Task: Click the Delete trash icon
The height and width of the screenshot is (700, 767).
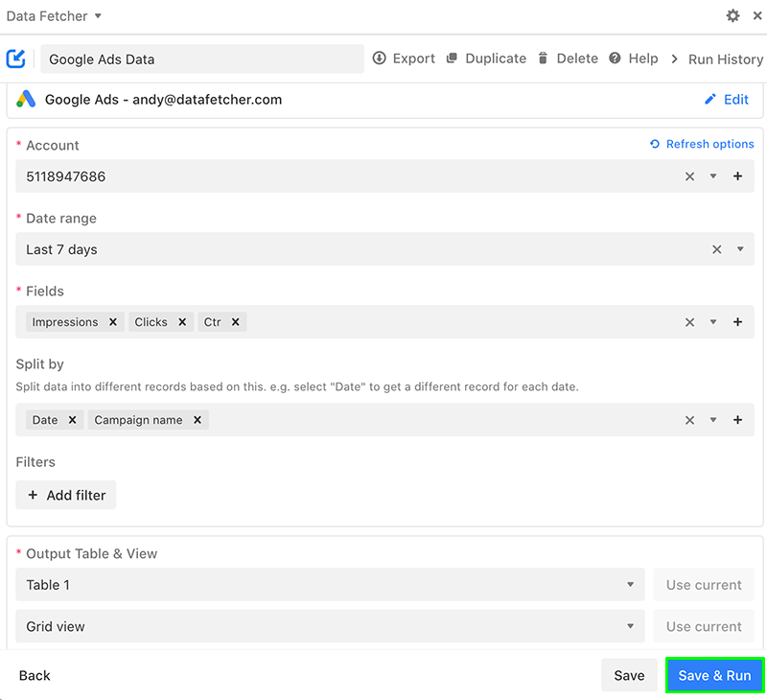Action: click(543, 58)
